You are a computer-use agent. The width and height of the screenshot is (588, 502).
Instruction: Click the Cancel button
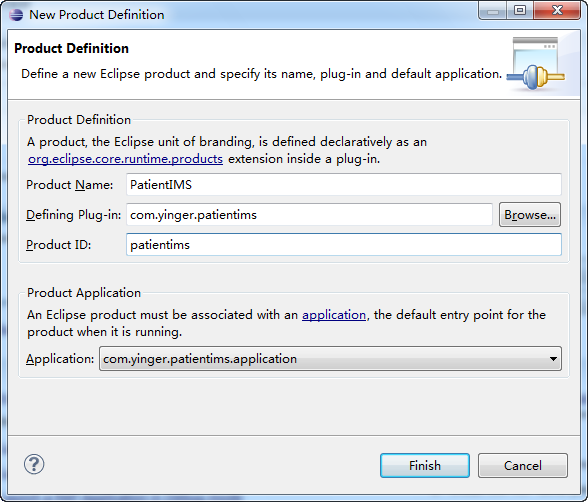point(523,465)
